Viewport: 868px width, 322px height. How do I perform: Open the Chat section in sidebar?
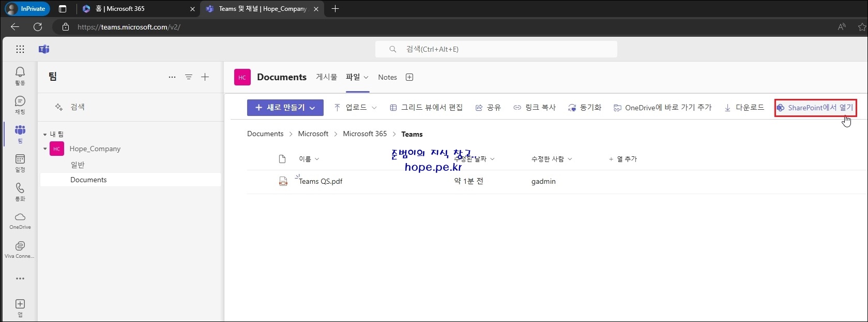20,105
